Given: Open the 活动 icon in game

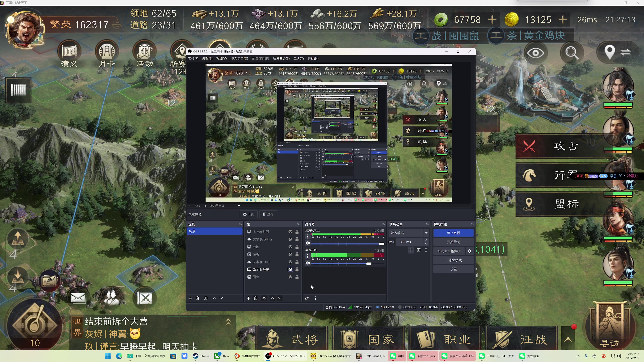Looking at the screenshot, I should coord(144,54).
